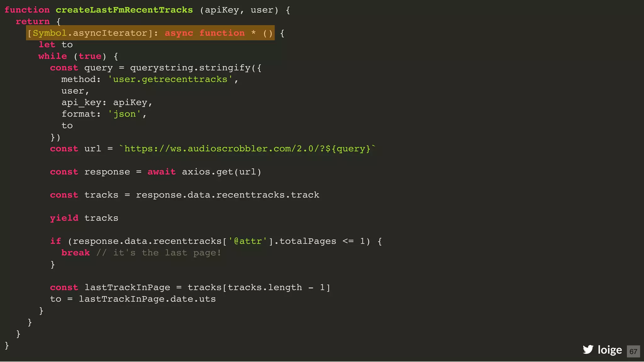Click 'to = lastTrackInPage.date.uts' line
The image size is (644, 362).
coord(133,299)
